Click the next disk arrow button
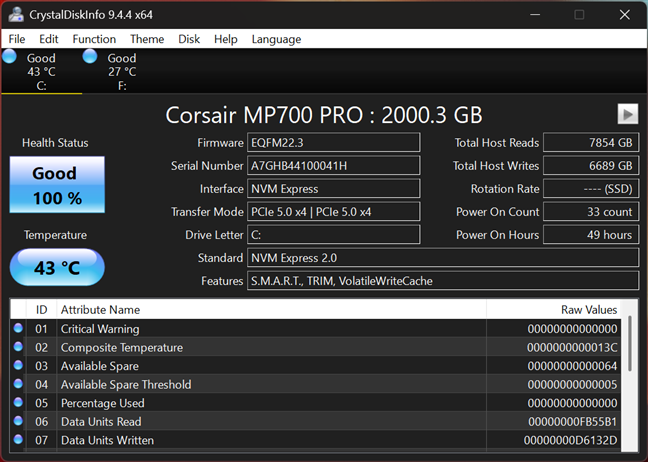Image resolution: width=648 pixels, height=462 pixels. coord(628,114)
